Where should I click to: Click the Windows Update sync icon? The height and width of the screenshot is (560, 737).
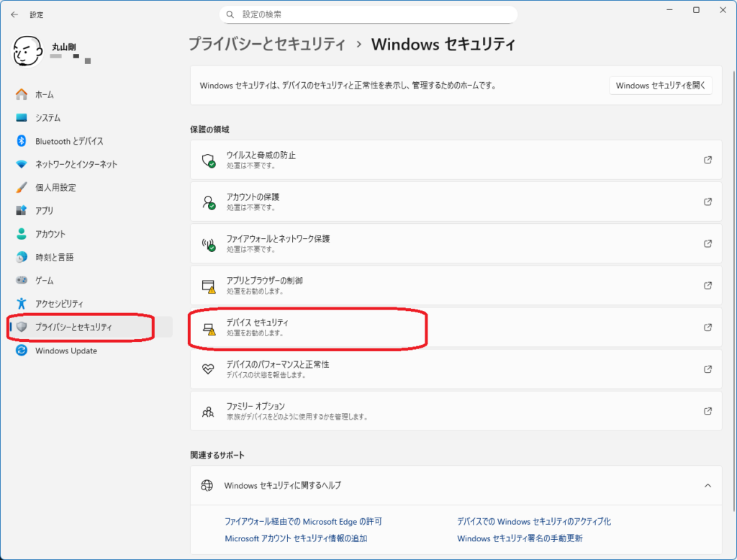(x=21, y=351)
